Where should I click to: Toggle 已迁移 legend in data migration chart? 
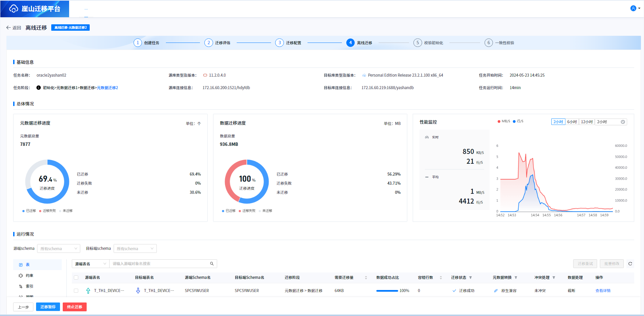[229, 211]
